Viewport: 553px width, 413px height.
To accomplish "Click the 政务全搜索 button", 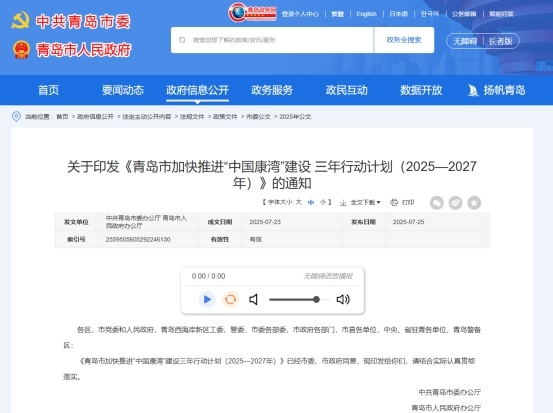I will [404, 40].
